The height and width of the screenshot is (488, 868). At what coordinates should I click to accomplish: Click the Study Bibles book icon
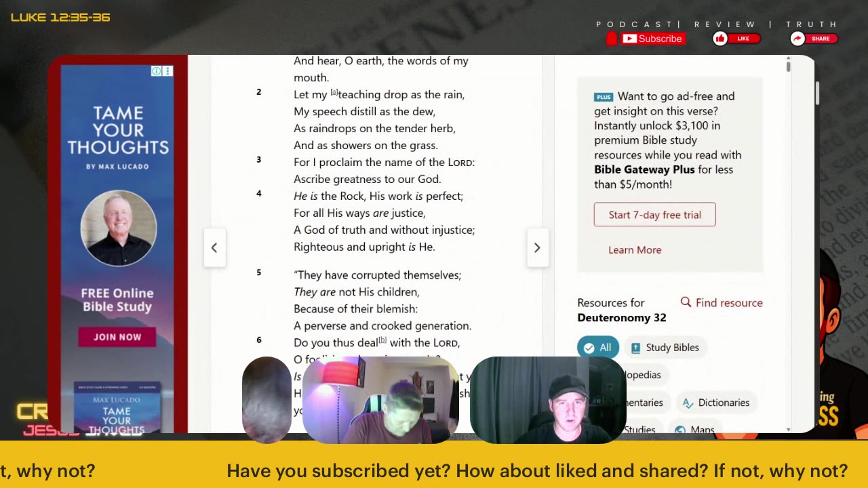point(635,348)
